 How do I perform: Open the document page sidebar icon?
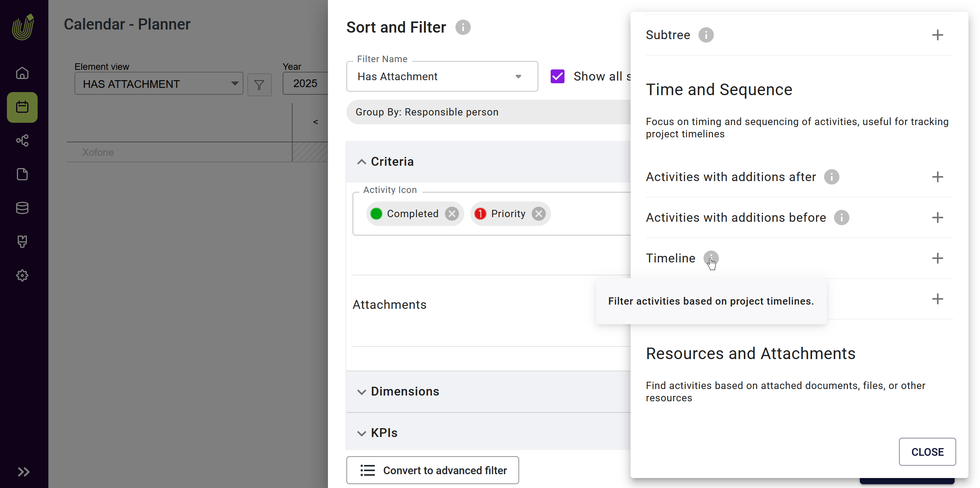point(22,174)
